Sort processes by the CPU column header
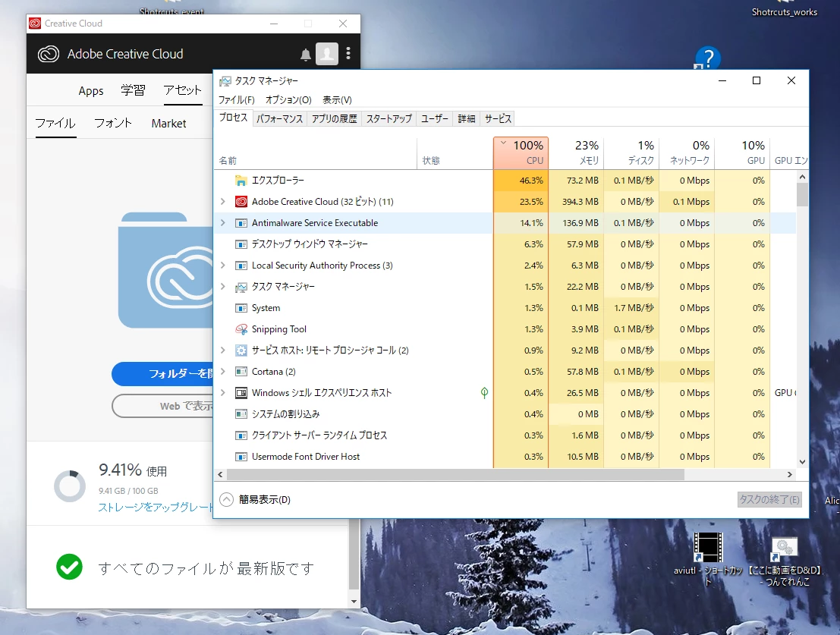Image resolution: width=840 pixels, height=635 pixels. (521, 152)
